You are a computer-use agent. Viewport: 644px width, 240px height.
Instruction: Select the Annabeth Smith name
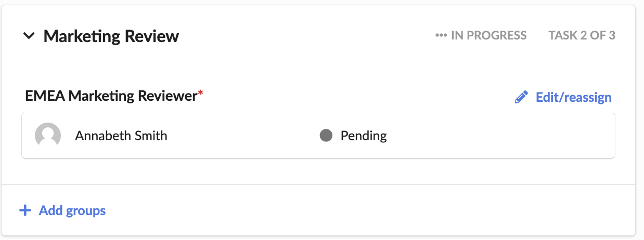[x=121, y=136]
